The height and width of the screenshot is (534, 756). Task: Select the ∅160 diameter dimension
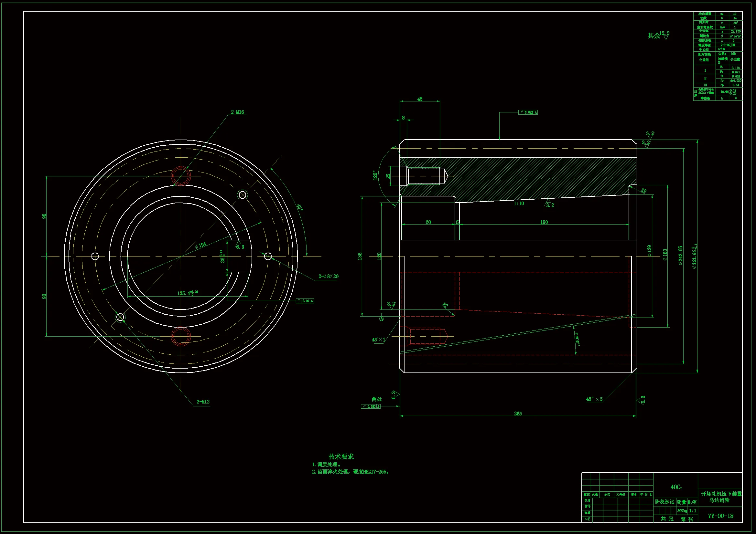pos(665,255)
